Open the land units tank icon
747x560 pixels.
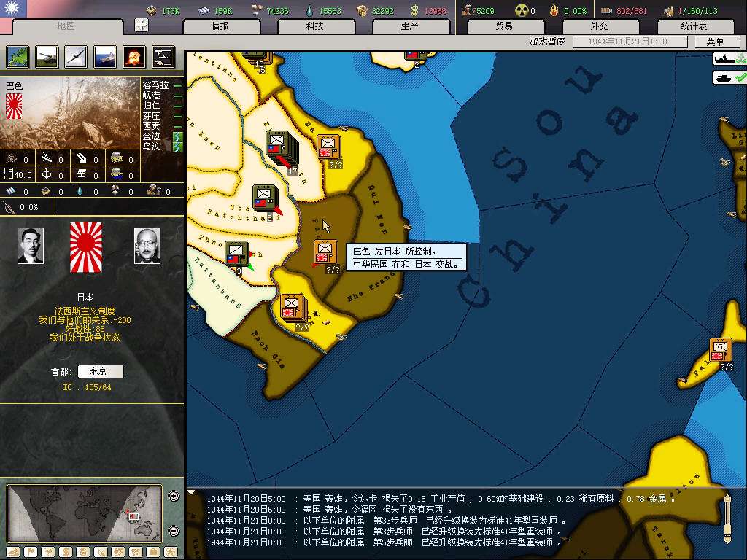[x=47, y=57]
